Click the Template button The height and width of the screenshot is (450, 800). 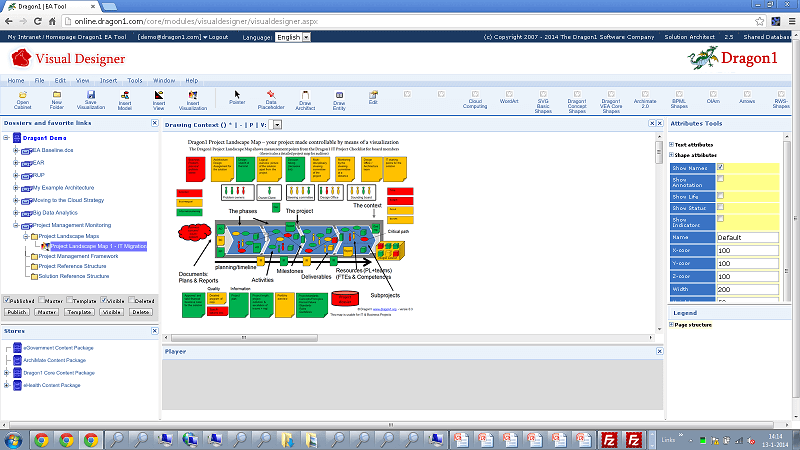click(x=79, y=312)
